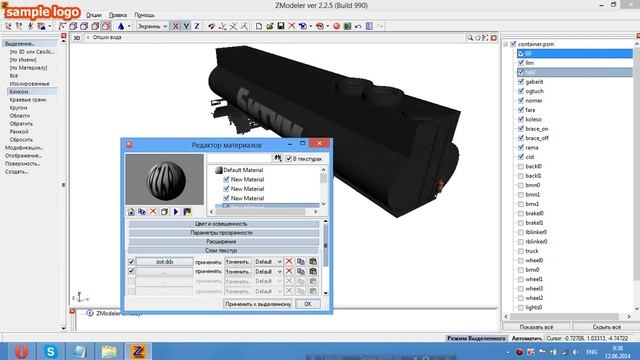The image size is (640, 360).
Task: Click the undo arrow icon in toolbar
Action: coord(358,26)
